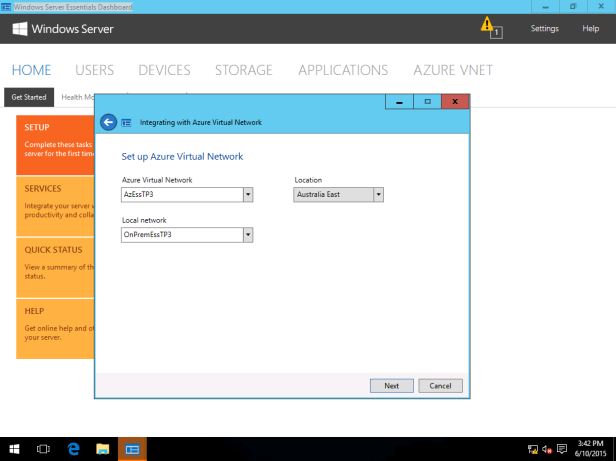Click the Windows Start button

[15, 449]
